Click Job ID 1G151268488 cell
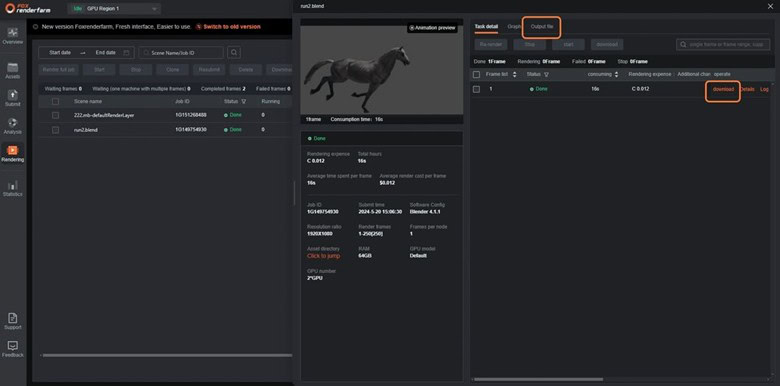Image resolution: width=780 pixels, height=386 pixels. click(191, 115)
